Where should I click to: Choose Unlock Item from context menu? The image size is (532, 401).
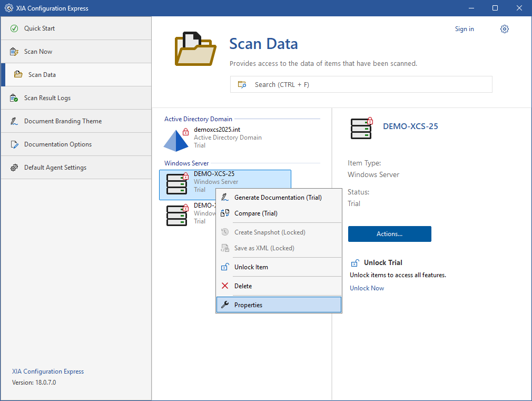coord(251,267)
